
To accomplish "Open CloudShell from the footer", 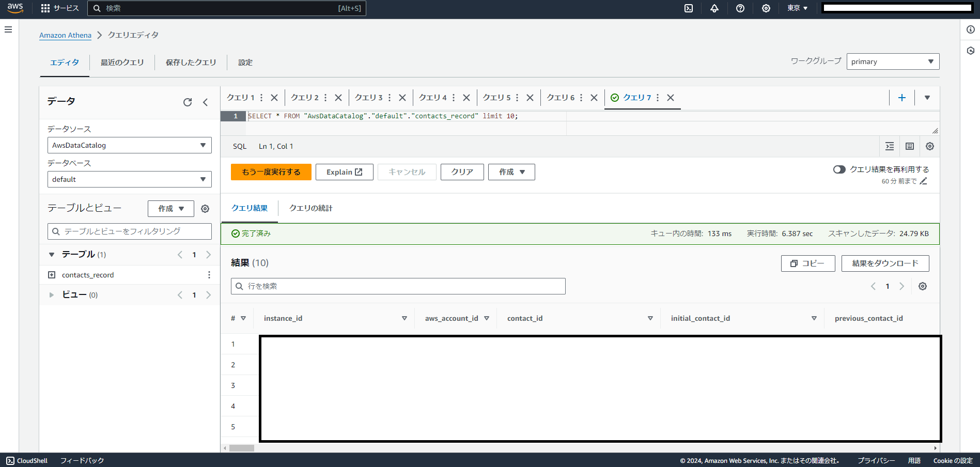I will [27, 460].
